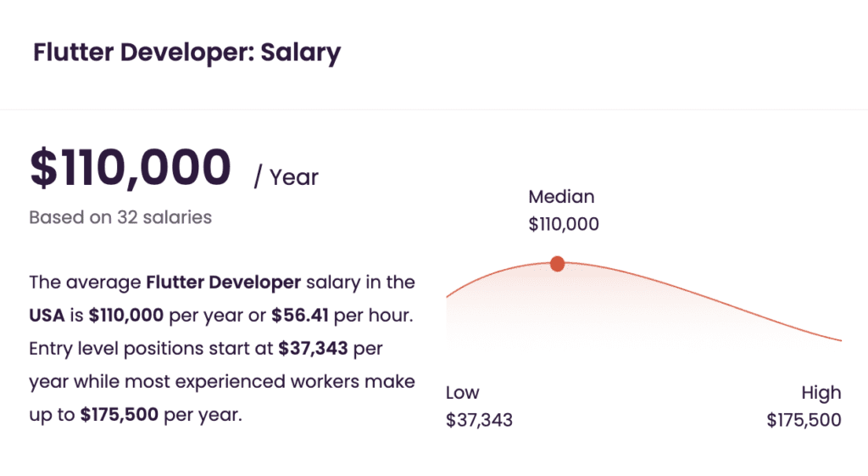Viewport: 868px width, 476px height.
Task: Click the Low label under the chart
Action: pos(462,392)
